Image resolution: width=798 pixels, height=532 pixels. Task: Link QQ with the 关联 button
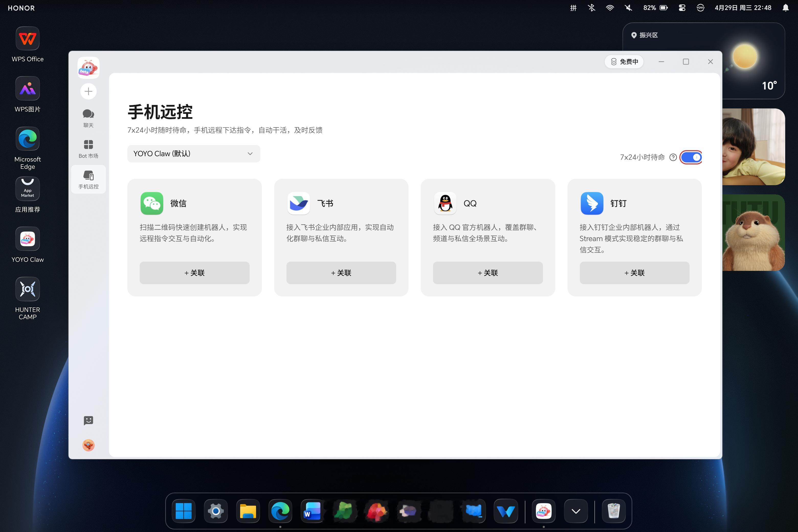(487, 273)
